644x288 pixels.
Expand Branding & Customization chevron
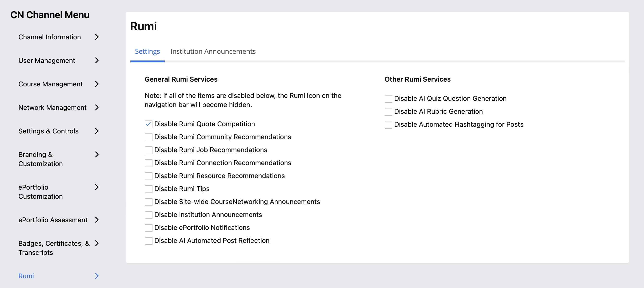(97, 155)
